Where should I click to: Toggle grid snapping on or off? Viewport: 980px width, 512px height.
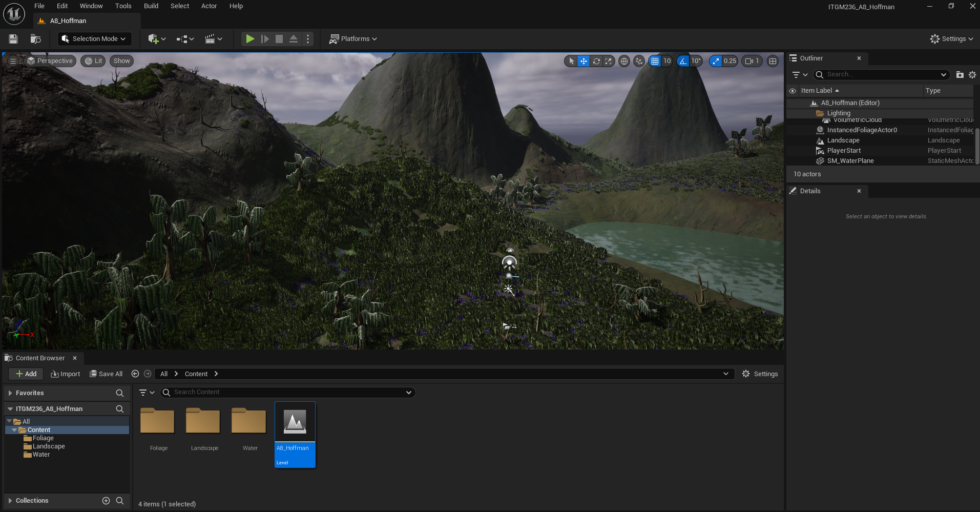pos(655,61)
